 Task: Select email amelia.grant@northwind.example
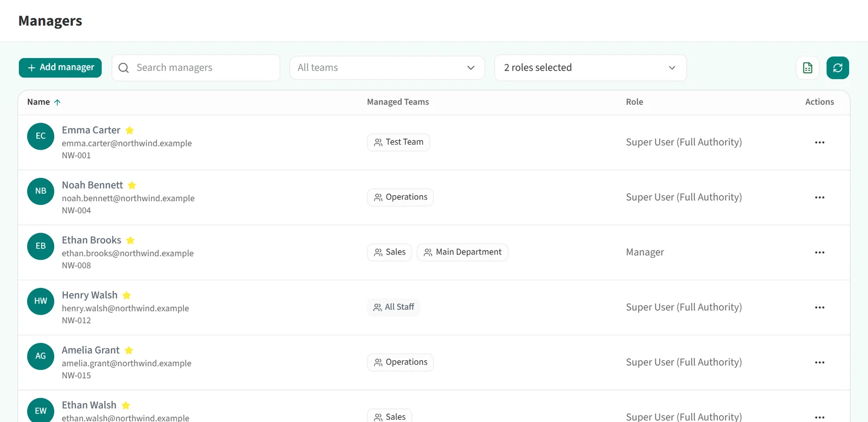(x=126, y=363)
